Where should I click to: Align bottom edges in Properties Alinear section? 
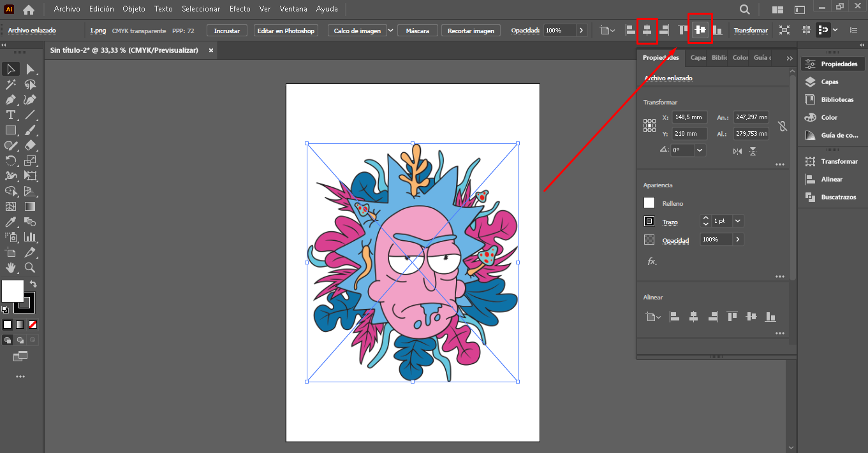tap(770, 317)
